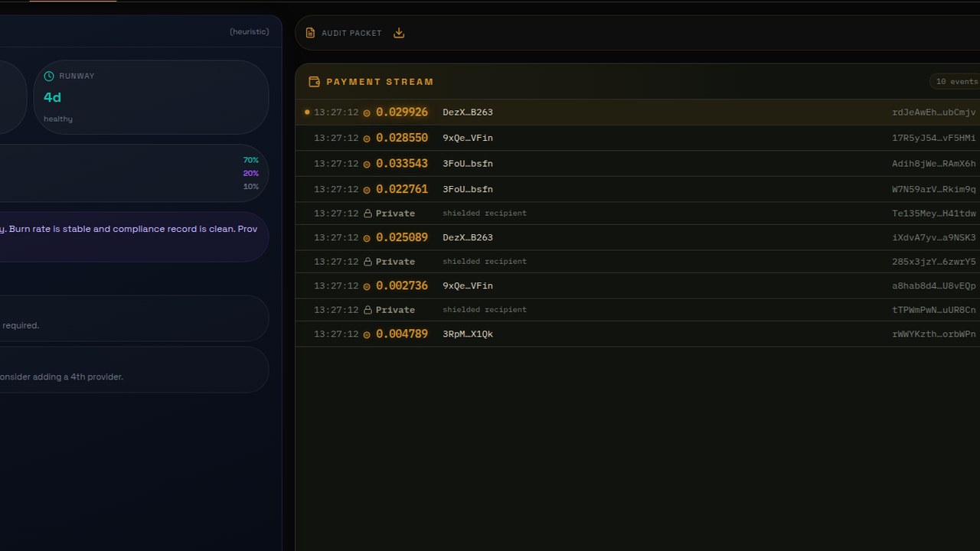The width and height of the screenshot is (980, 551).
Task: Click coin icon beside 0.022761
Action: point(367,190)
